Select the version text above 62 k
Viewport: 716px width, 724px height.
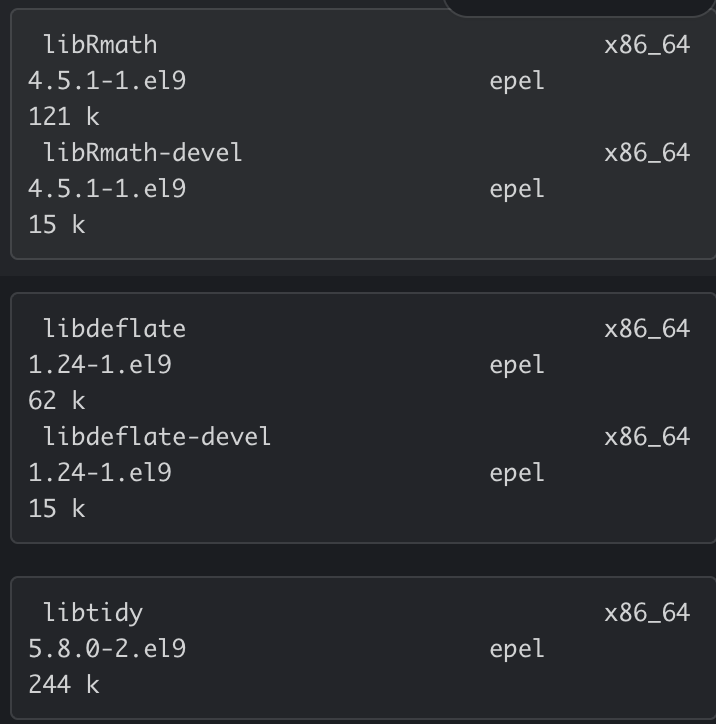click(100, 365)
